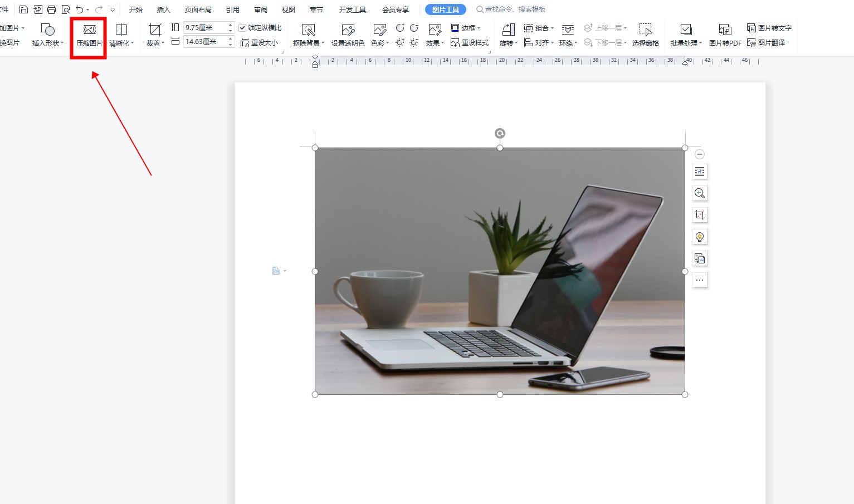Click the rotation handle above the picture
Screen dimensions: 854x504
tap(500, 133)
